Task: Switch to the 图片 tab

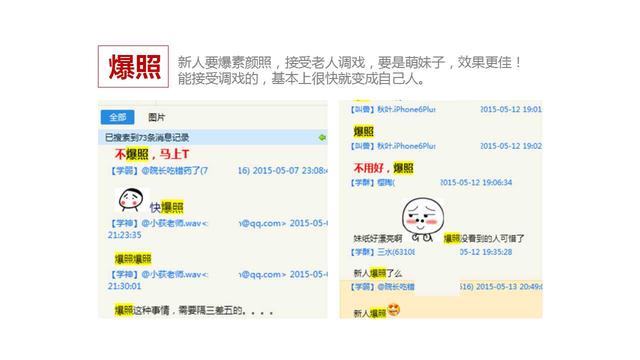Action: (x=157, y=118)
